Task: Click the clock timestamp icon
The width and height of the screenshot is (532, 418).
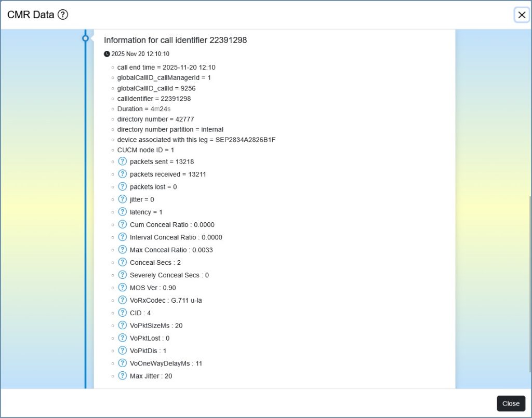Action: pyautogui.click(x=107, y=53)
